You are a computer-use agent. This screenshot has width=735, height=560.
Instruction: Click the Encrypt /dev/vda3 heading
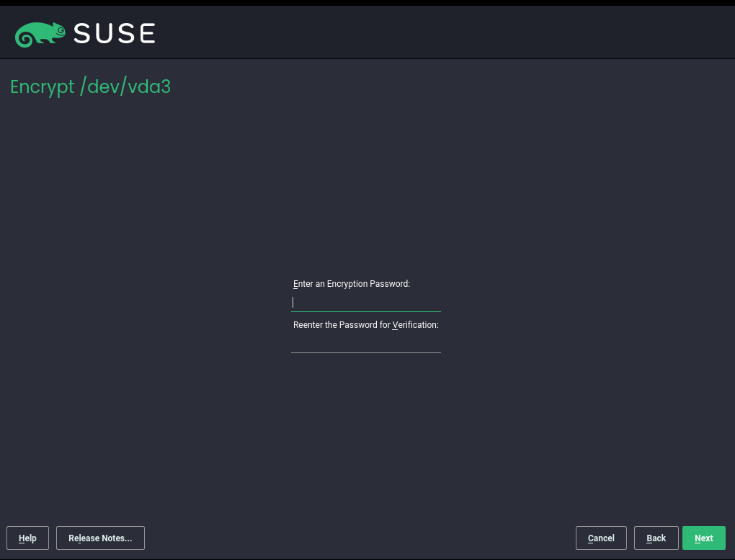click(x=91, y=87)
